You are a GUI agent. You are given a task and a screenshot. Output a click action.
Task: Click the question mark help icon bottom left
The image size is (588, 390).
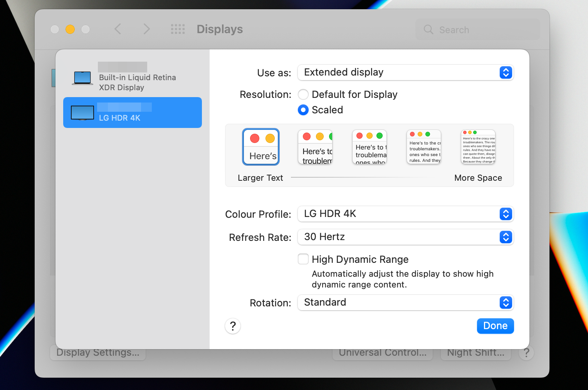click(x=232, y=326)
